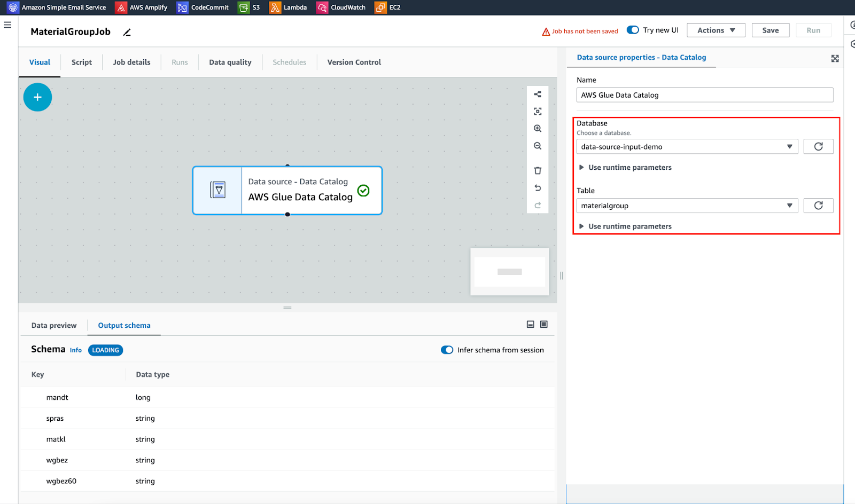
Task: Open Amazon Simple Email Service shortcut
Action: coord(57,7)
